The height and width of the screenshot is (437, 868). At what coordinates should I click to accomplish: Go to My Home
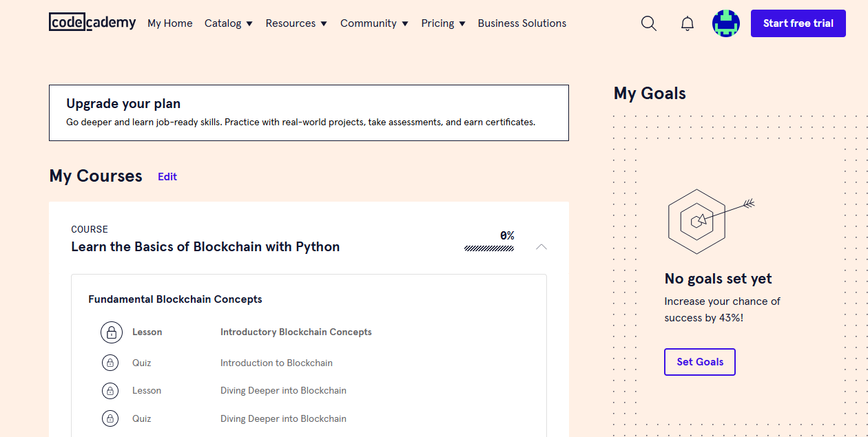pyautogui.click(x=170, y=23)
